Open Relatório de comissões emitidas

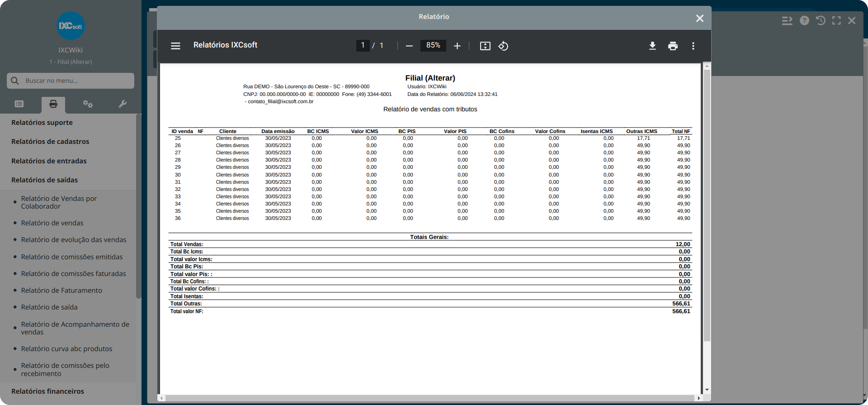[72, 257]
